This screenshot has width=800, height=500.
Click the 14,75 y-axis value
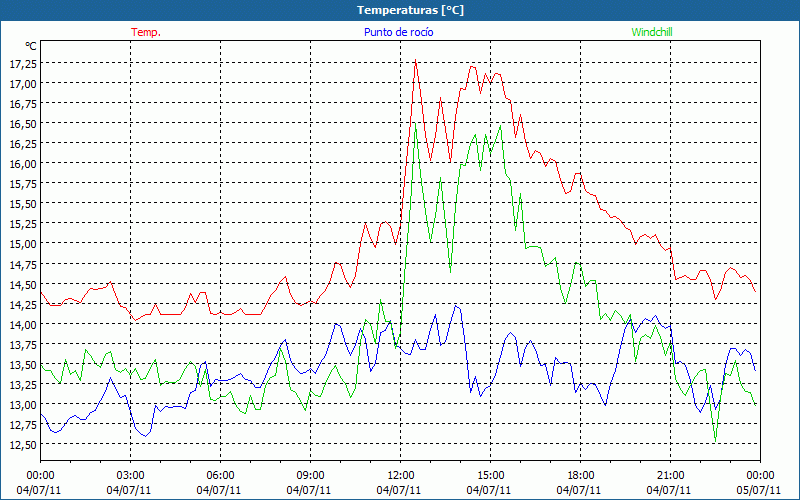[x=23, y=264]
